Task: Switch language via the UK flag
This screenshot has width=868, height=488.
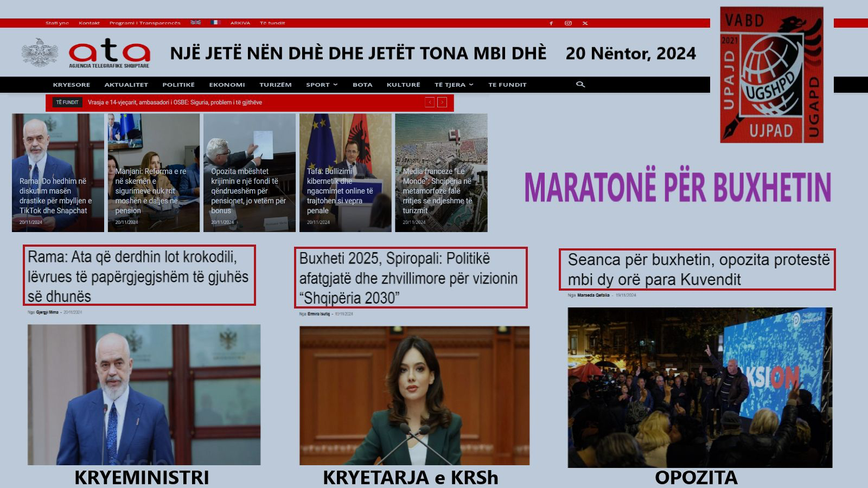Action: click(x=195, y=23)
